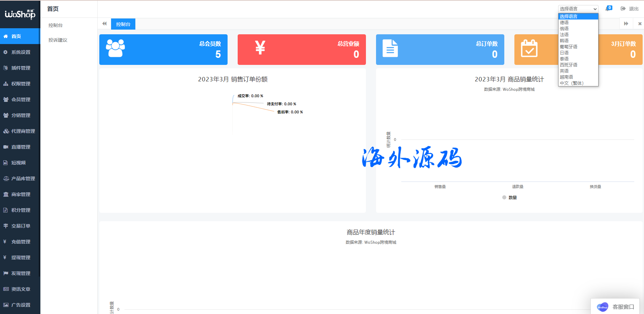
Task: Click the notification bell icon
Action: (x=608, y=9)
